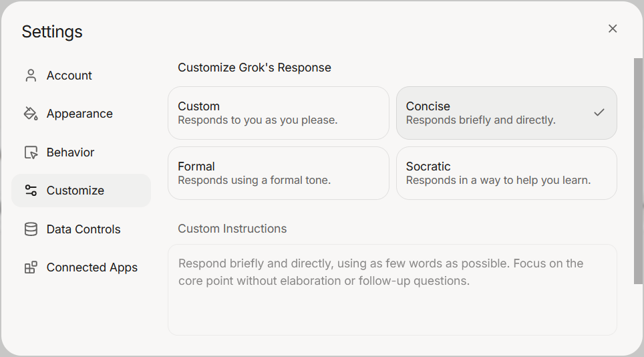Choose the Formal response style

(278, 173)
